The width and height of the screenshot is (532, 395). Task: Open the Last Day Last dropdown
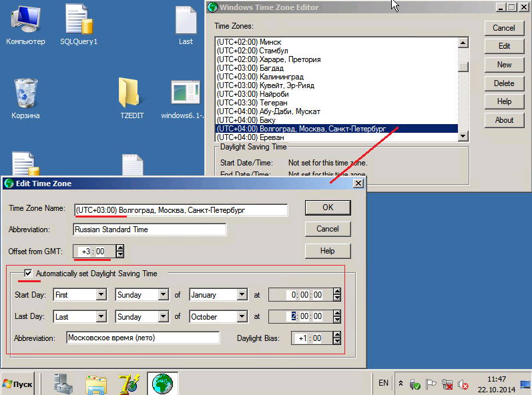[101, 316]
